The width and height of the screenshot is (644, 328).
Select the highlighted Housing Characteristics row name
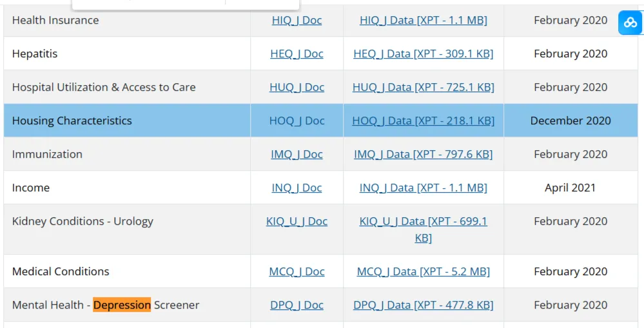(72, 121)
